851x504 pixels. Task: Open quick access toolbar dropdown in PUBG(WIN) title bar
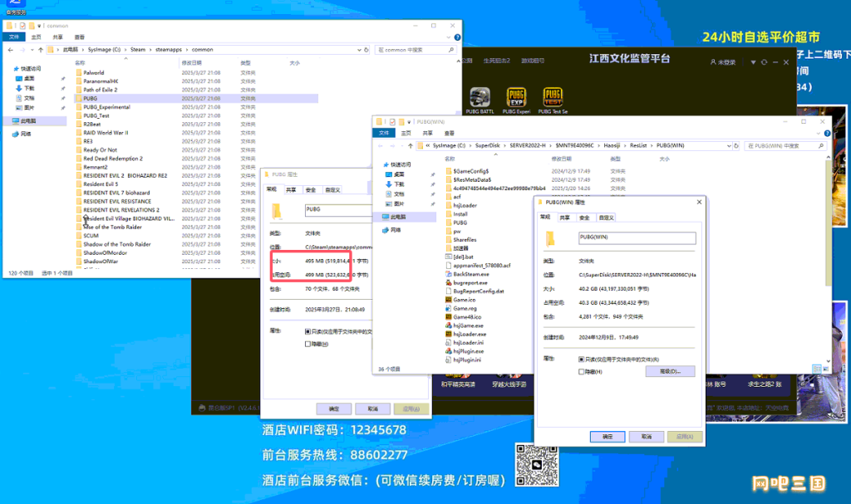[x=409, y=122]
